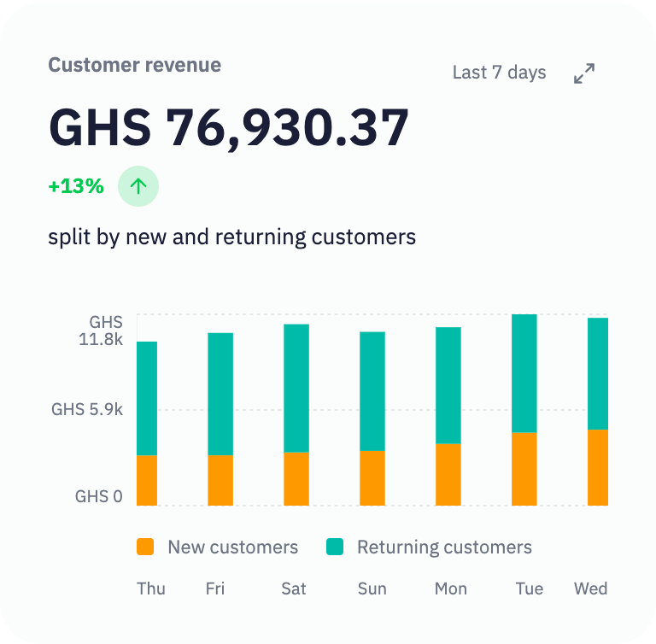Select Sunday's teal returning customers bar
This screenshot has width=656, height=644.
pyautogui.click(x=372, y=391)
